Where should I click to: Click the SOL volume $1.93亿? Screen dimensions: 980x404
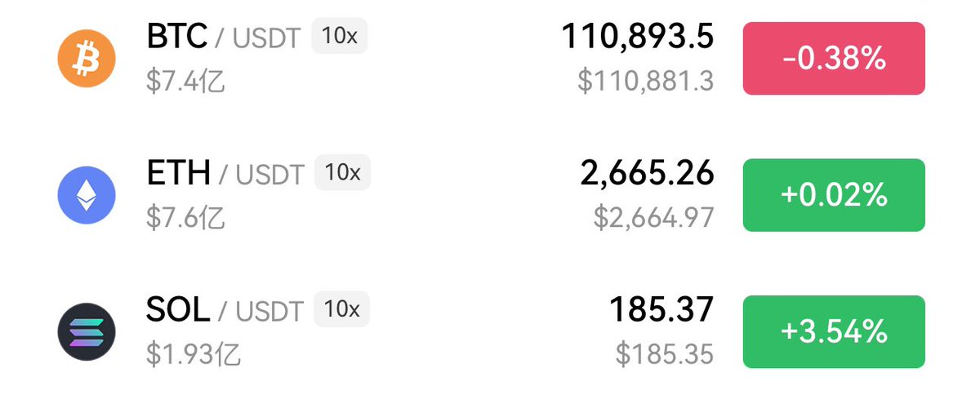tap(194, 353)
